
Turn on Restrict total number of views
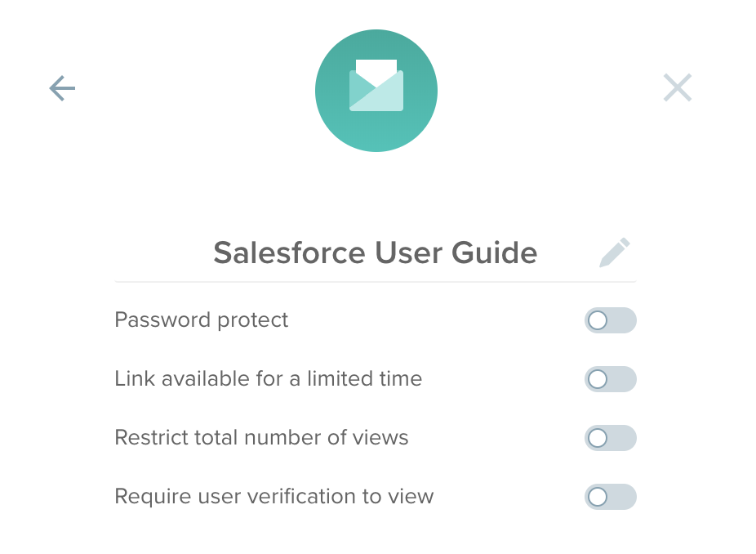click(x=611, y=438)
